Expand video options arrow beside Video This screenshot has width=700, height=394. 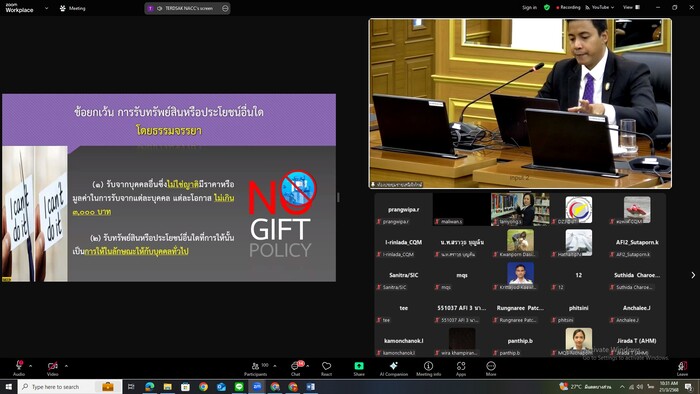pos(66,366)
